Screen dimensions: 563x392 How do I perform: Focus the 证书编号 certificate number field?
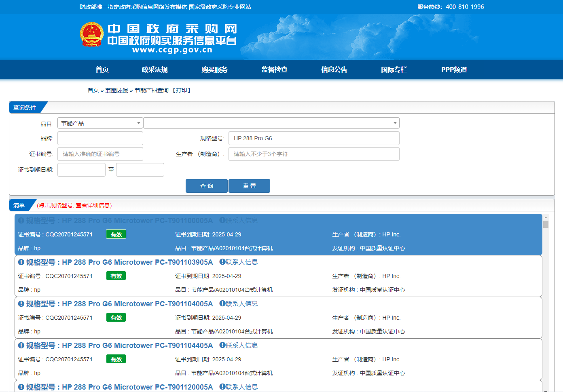click(100, 154)
